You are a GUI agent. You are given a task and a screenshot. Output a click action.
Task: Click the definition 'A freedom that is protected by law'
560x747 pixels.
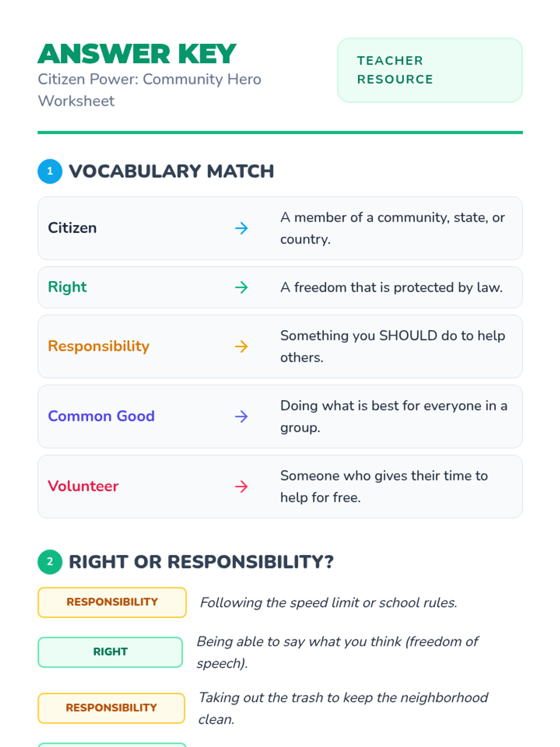point(392,287)
